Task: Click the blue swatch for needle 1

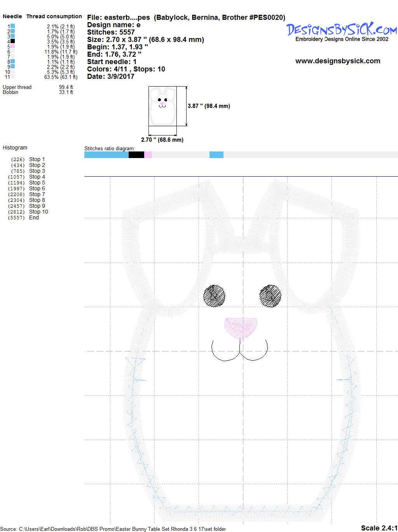Action: point(13,26)
